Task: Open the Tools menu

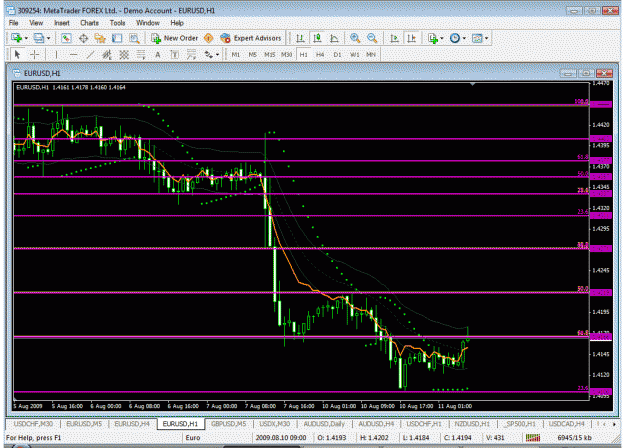Action: 117,23
